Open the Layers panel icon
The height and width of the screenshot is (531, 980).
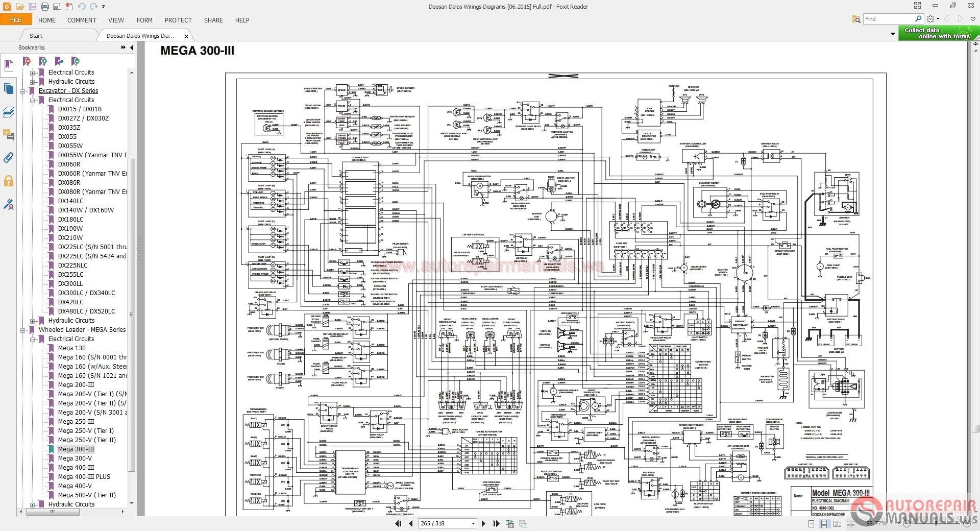coord(9,111)
